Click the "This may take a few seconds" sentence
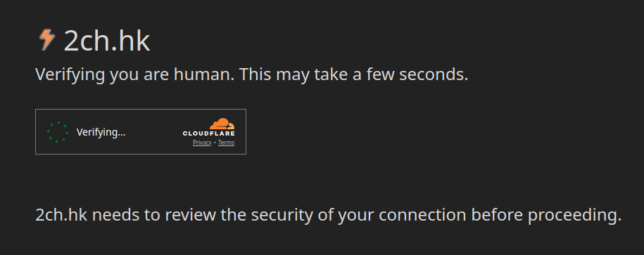 point(353,75)
